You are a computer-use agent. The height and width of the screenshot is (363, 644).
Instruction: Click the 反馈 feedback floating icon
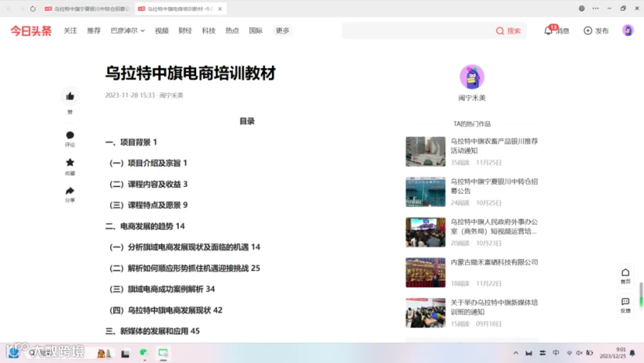click(x=625, y=305)
